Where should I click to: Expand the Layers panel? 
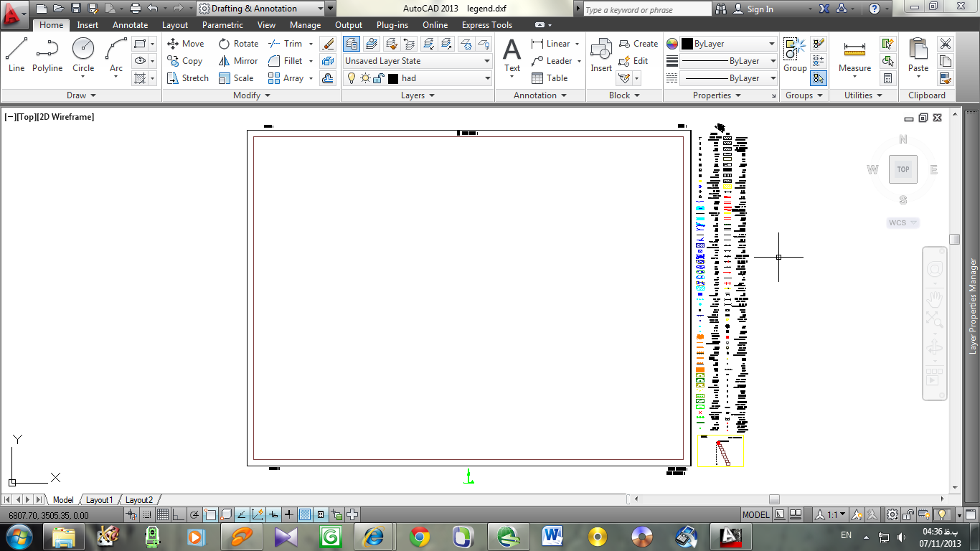point(418,95)
